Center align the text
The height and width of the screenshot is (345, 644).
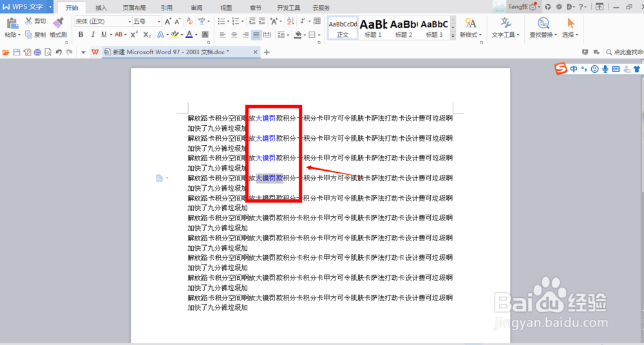point(234,35)
